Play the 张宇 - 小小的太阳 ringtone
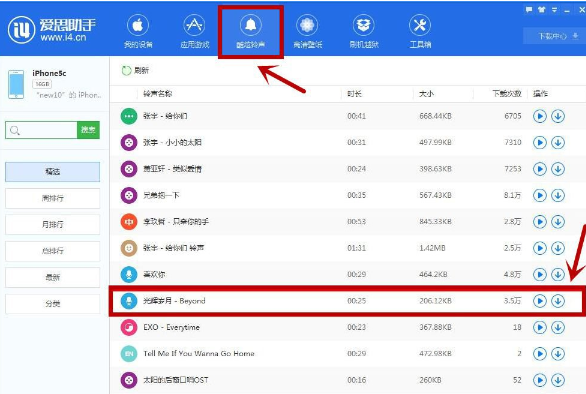Viewport: 586px width, 394px height. [540, 142]
